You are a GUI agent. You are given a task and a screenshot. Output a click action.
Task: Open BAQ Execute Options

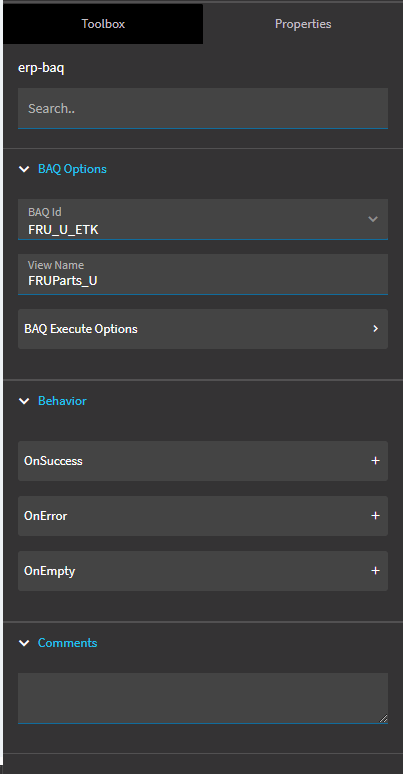pyautogui.click(x=203, y=329)
